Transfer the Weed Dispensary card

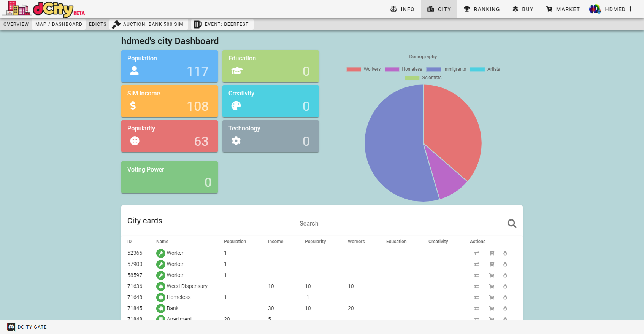(477, 286)
